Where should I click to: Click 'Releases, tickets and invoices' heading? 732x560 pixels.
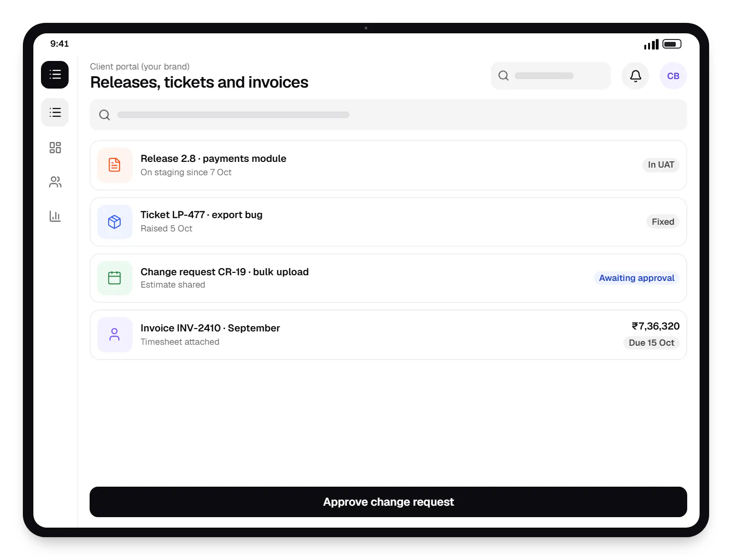(x=199, y=82)
